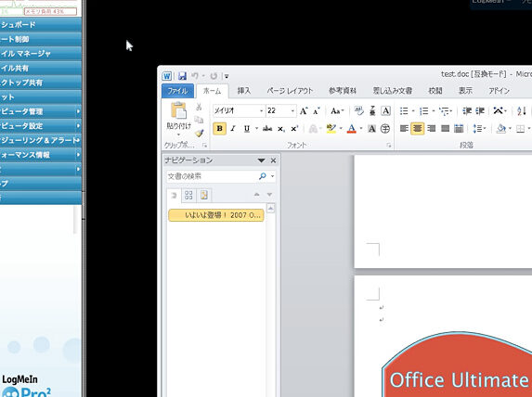Open ピュータ管理 in LogMeIn sidebar
The image size is (532, 397).
click(41, 111)
